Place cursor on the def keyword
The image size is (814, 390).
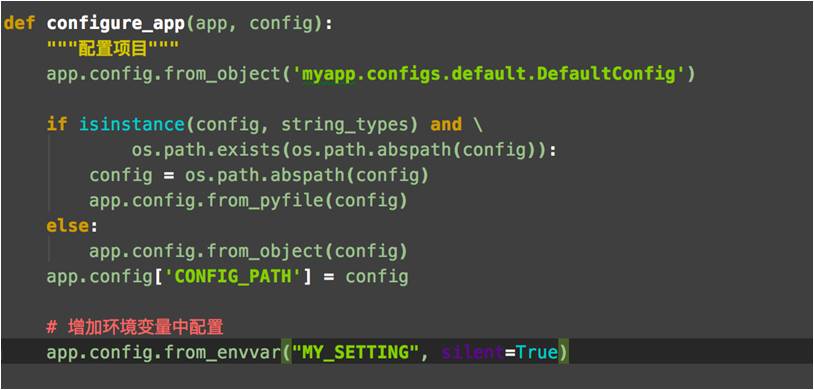point(19,24)
